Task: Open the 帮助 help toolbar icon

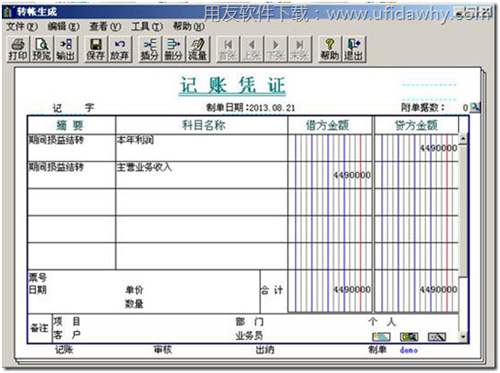Action: [329, 49]
